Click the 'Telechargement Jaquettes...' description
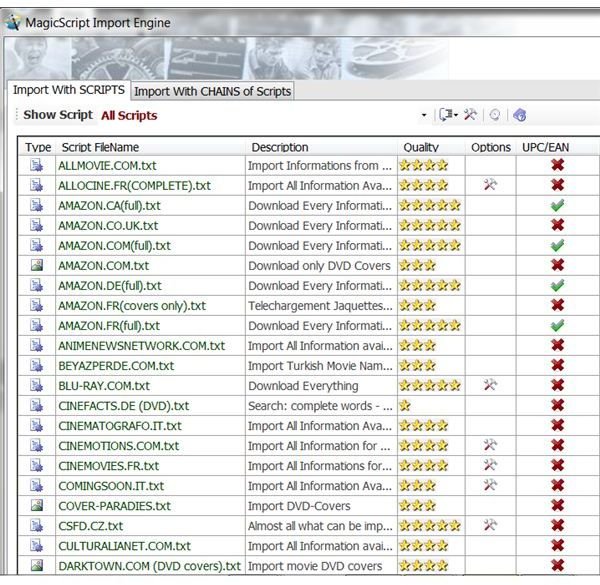Screen dimensions: 600x585 click(320, 306)
